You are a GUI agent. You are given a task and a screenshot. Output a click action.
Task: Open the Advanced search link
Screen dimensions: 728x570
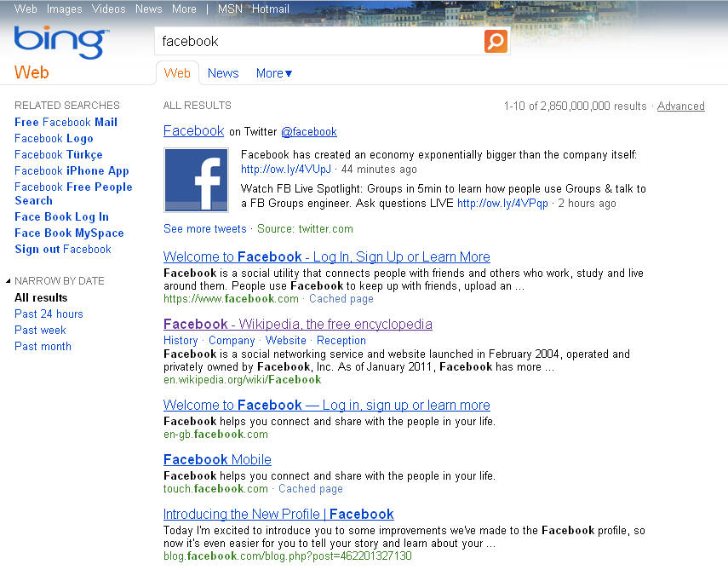(x=680, y=106)
